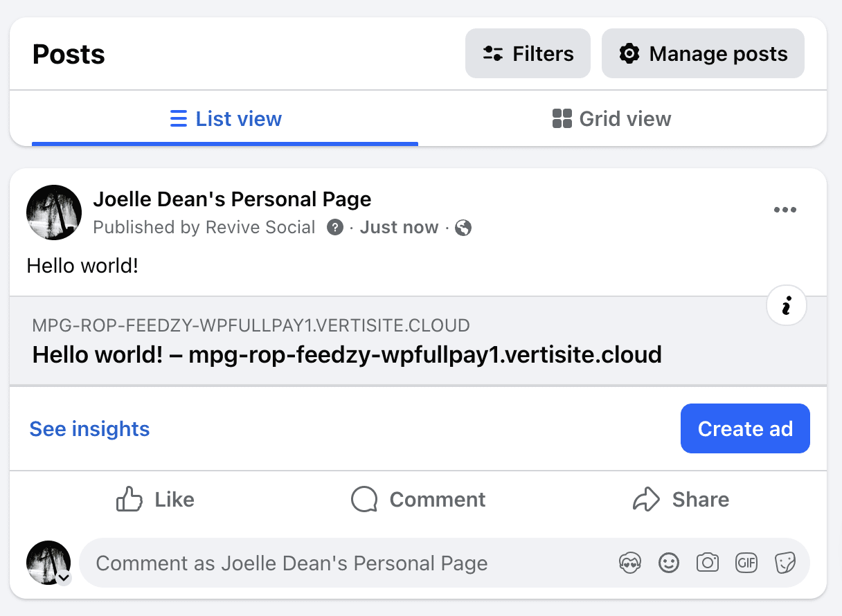The width and height of the screenshot is (842, 616).
Task: Click the camera icon to attach photo
Action: (707, 563)
